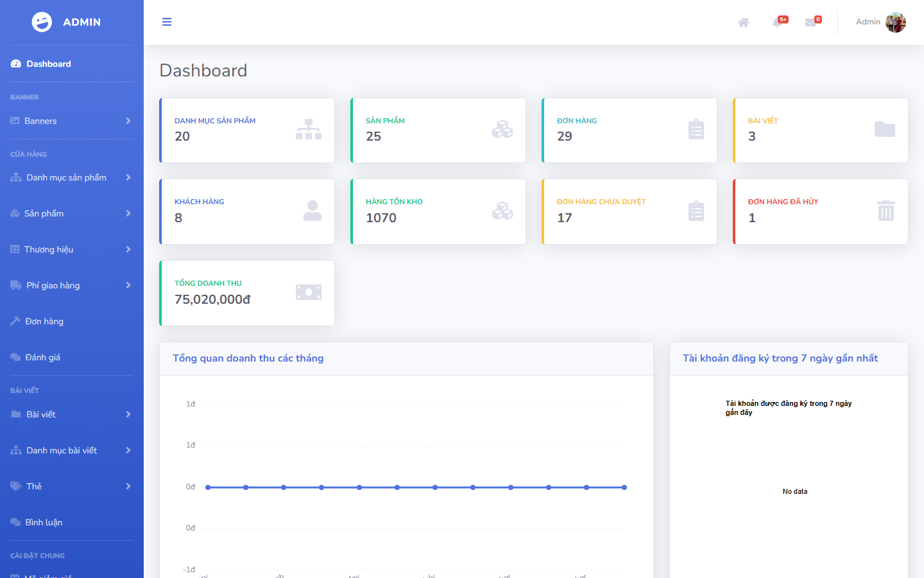This screenshot has height=578, width=924.
Task: Click the smiley ADMIN logo icon
Action: 42,22
